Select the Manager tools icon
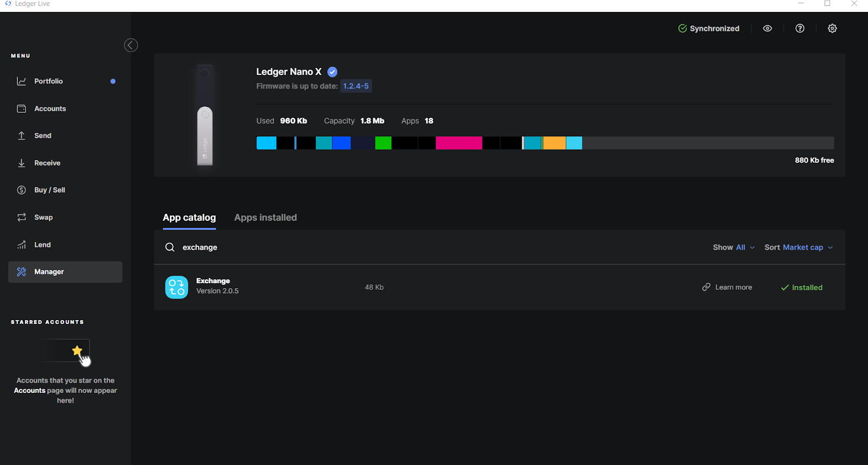 click(22, 272)
